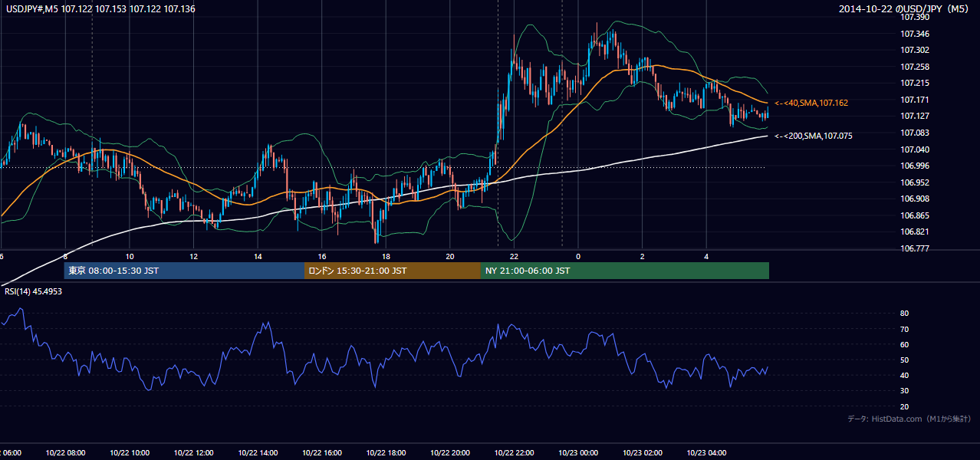Click the HistData.com data credit text
This screenshot has height=460, width=980.
click(x=909, y=419)
